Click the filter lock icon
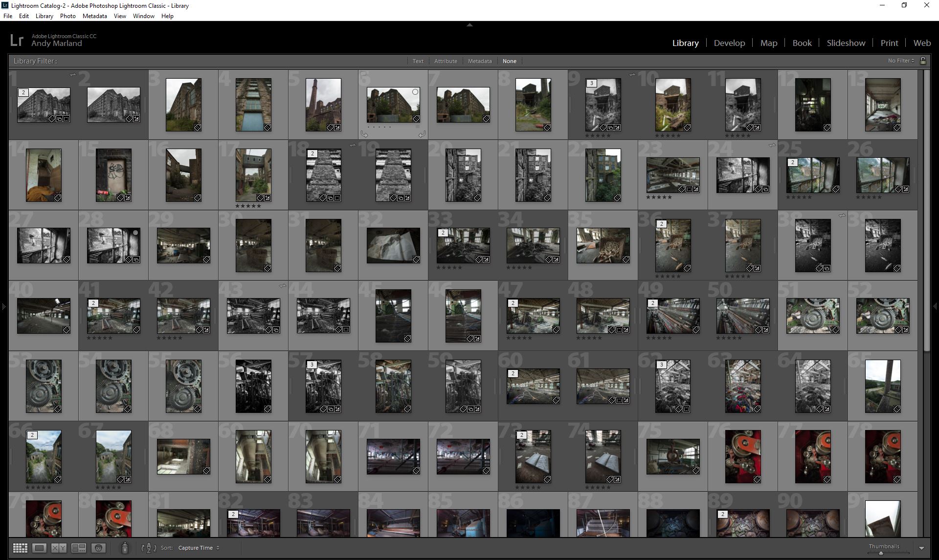This screenshot has width=939, height=560. 923,61
